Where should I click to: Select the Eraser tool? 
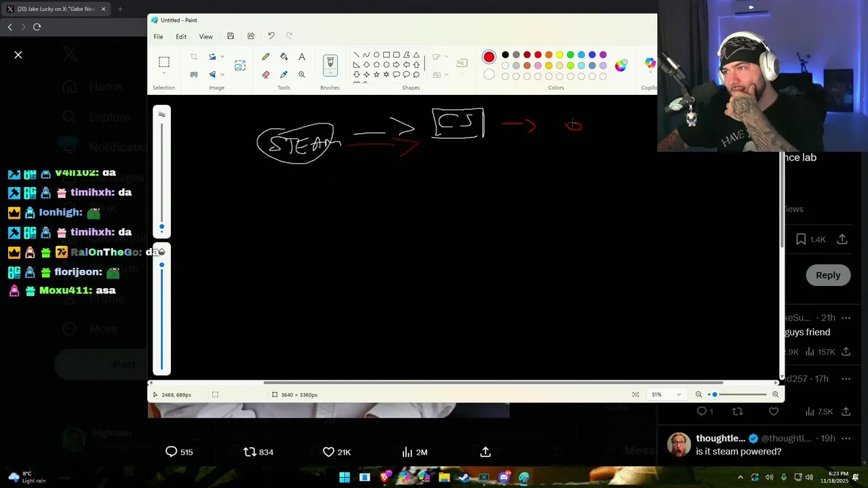coord(266,75)
